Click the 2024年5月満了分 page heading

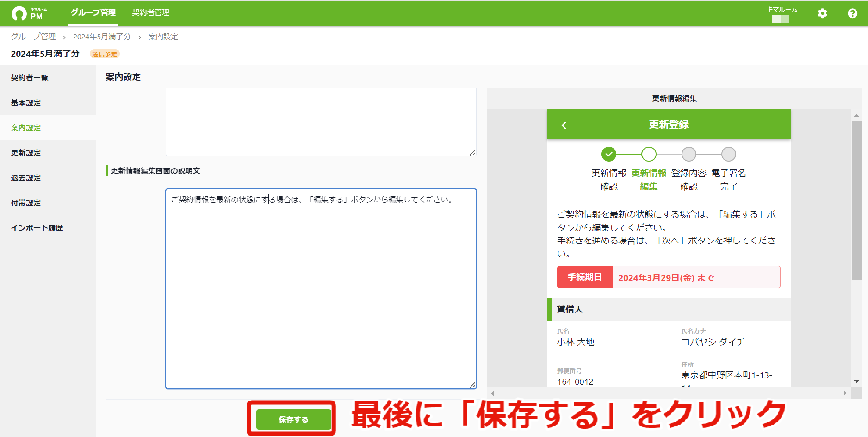45,54
